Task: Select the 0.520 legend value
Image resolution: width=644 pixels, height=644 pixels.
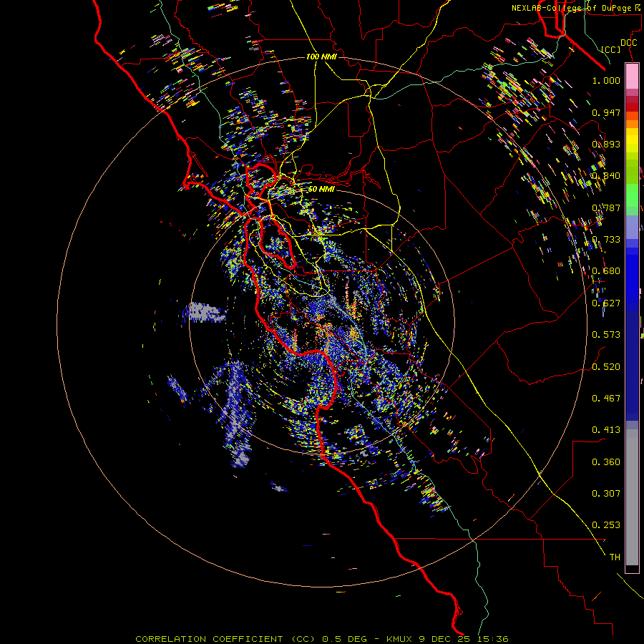Action: 606,367
